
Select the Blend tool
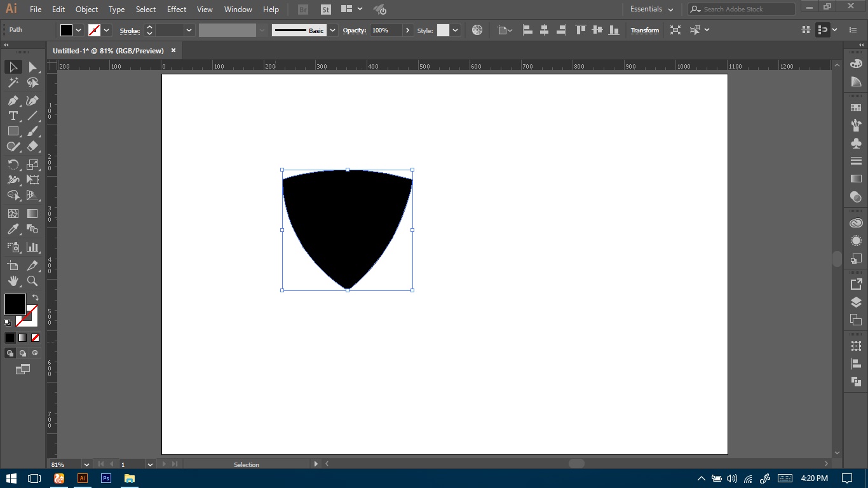(32, 229)
